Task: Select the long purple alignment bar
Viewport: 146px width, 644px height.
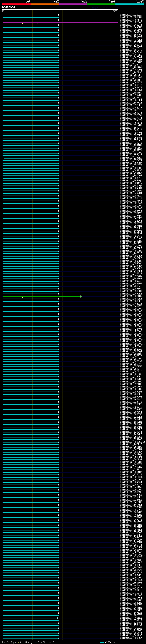Action: (60, 22)
